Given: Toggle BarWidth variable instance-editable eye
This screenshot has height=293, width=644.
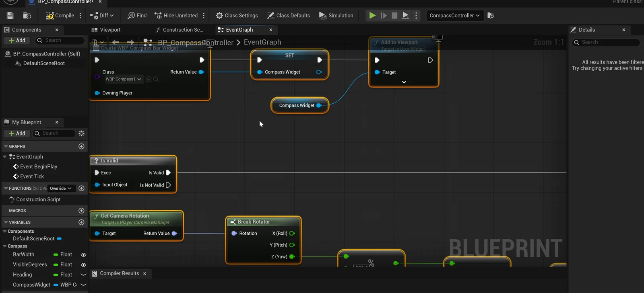Looking at the screenshot, I should click(x=83, y=255).
